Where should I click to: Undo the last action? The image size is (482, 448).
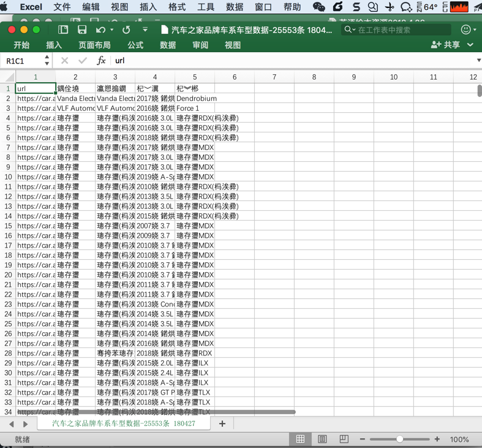coord(100,30)
